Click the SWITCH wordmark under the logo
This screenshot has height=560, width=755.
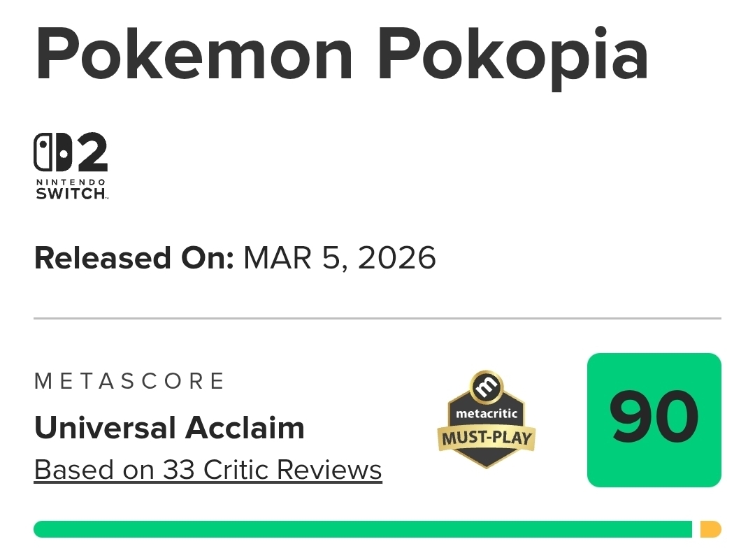point(71,194)
